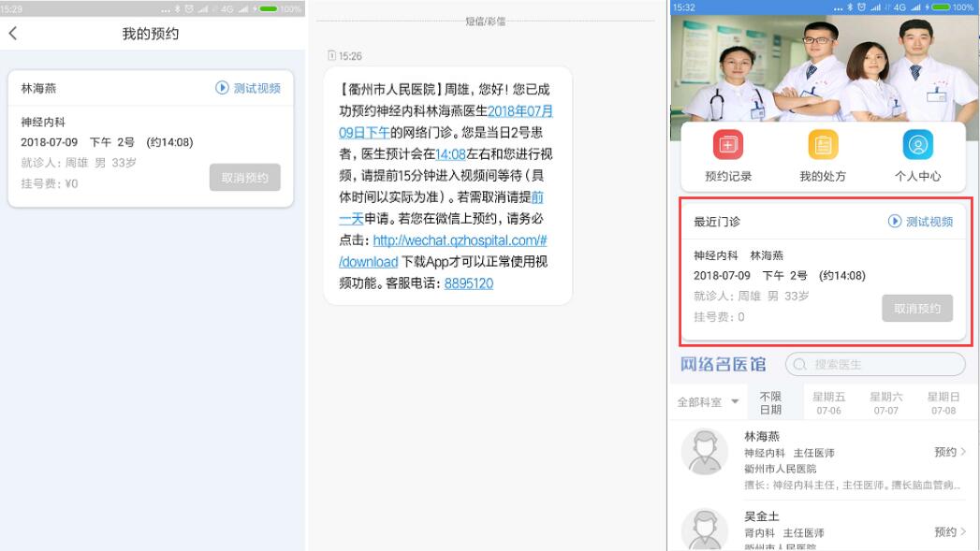Tap 衢州市人民医院 under doctor 林海燕

pyautogui.click(x=780, y=469)
